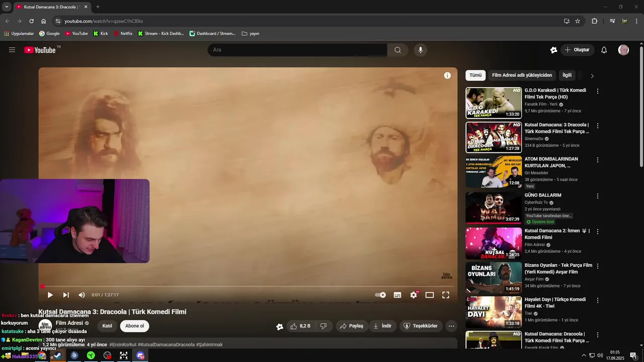Click the browser address bar URL
Image resolution: width=644 pixels, height=362 pixels.
coord(104,21)
